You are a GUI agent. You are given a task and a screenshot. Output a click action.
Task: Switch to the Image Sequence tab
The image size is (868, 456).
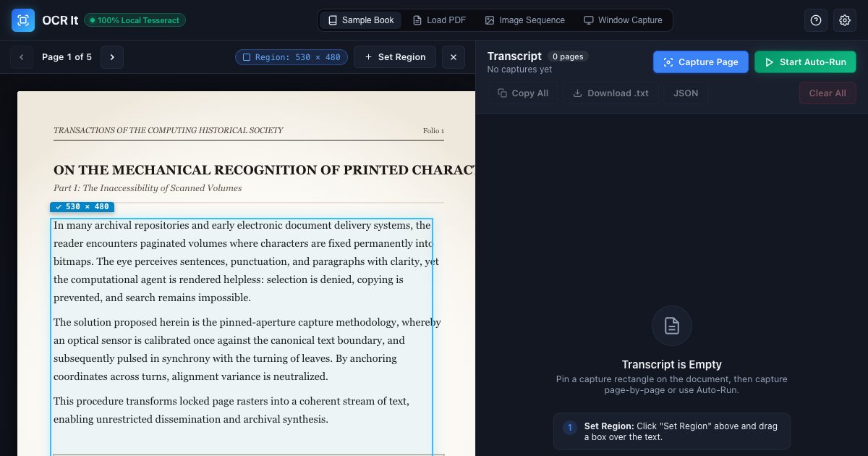coord(524,20)
